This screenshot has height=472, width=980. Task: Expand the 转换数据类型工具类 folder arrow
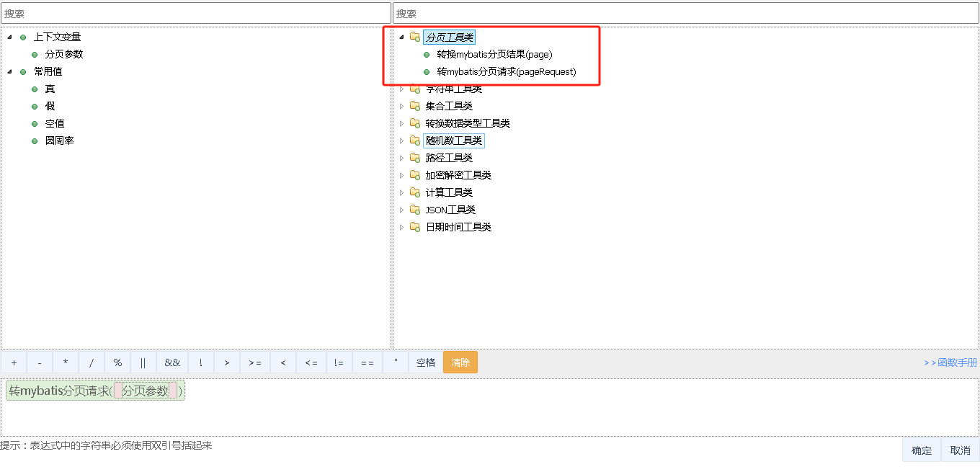pyautogui.click(x=402, y=123)
